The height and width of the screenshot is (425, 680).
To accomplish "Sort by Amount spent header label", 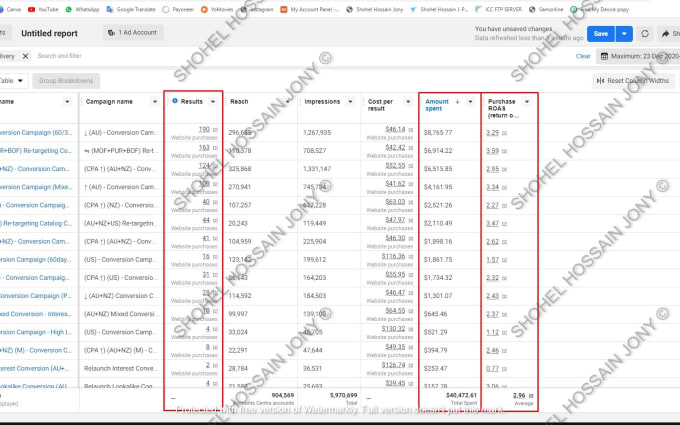I will coord(436,105).
